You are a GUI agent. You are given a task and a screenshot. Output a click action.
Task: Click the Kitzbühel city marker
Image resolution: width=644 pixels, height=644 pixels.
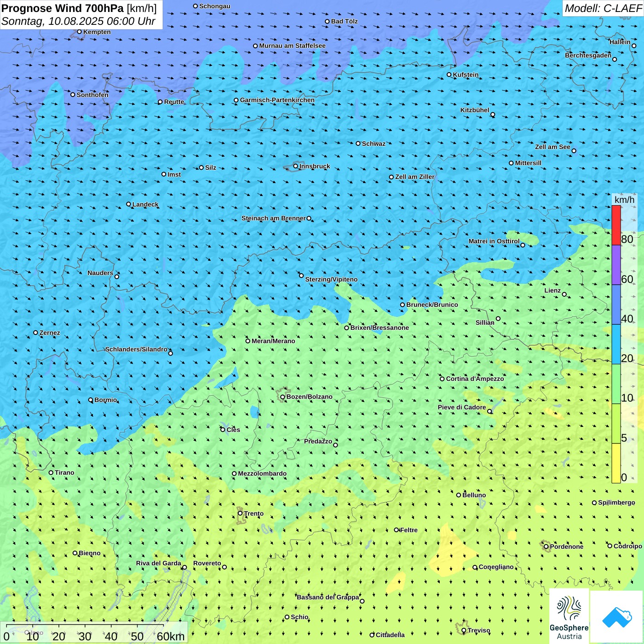click(x=493, y=115)
